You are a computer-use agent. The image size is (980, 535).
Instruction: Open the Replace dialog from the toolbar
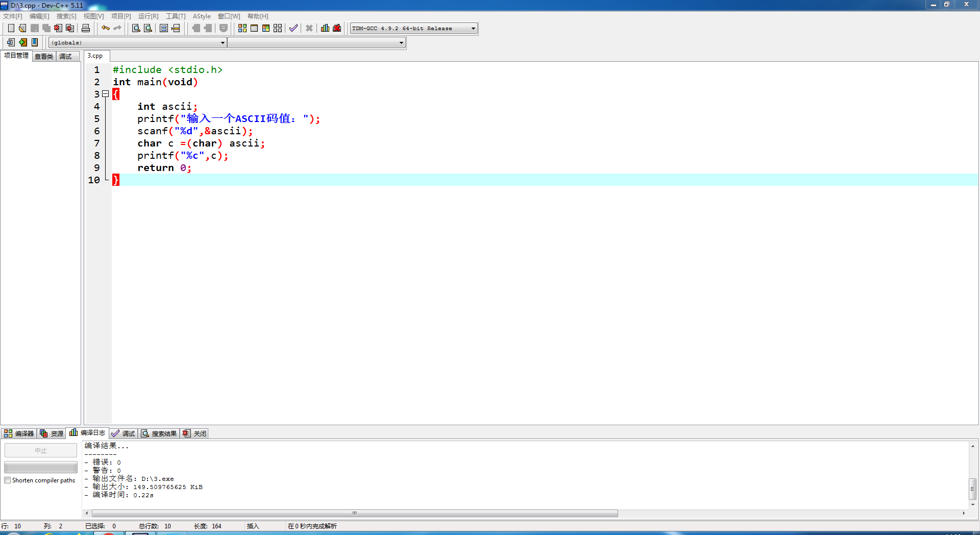coord(148,28)
